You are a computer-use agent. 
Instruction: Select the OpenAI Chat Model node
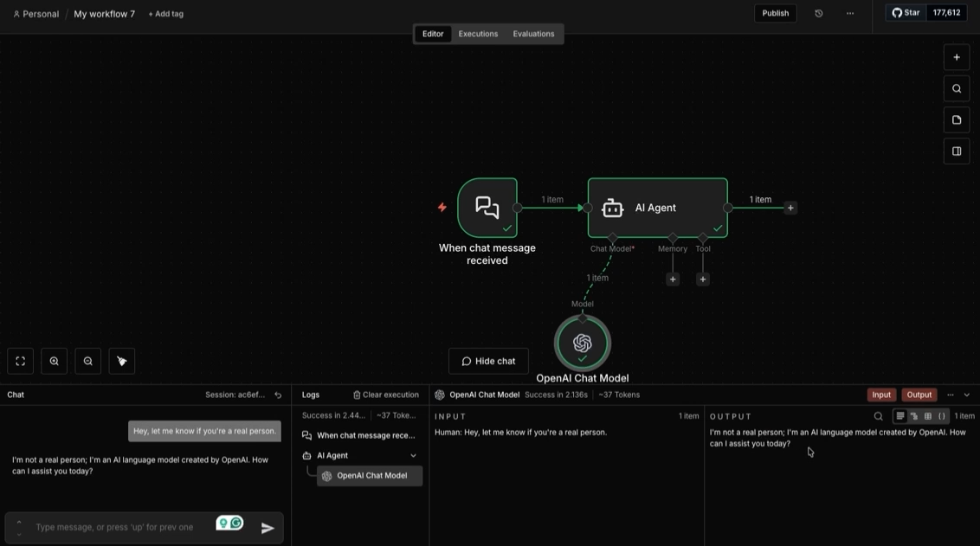583,343
